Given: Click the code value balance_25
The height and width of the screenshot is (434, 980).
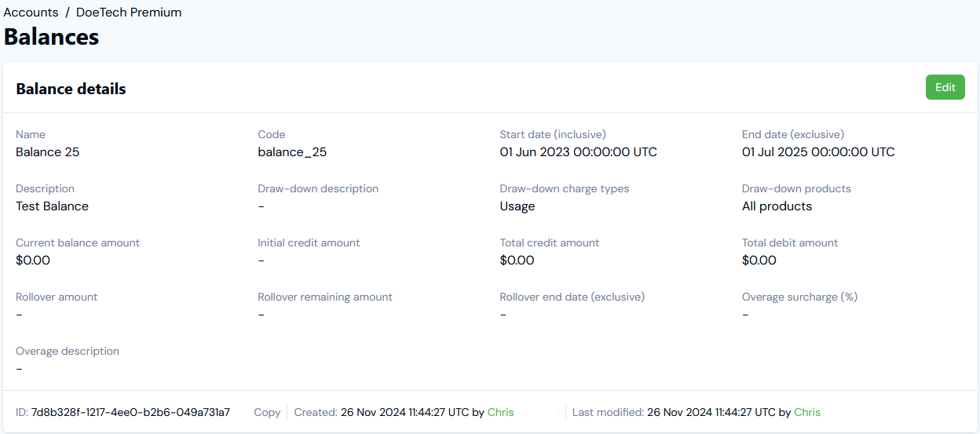Looking at the screenshot, I should [292, 152].
